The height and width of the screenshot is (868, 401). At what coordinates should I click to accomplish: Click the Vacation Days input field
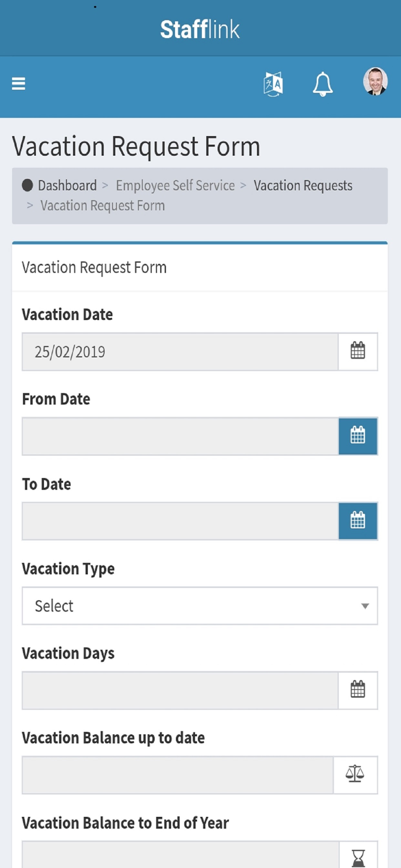(x=180, y=690)
